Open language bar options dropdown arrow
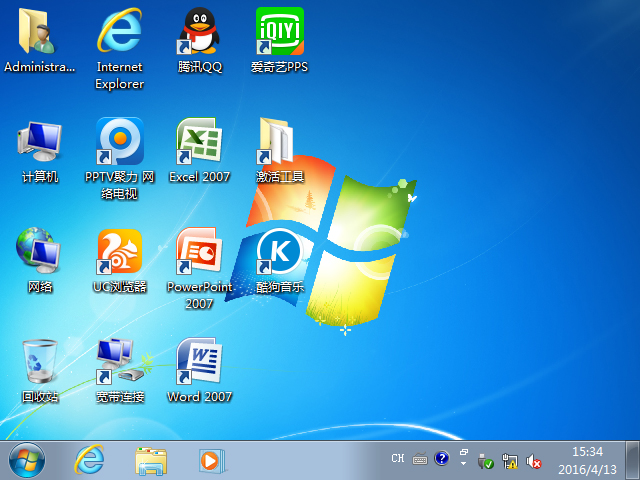The width and height of the screenshot is (640, 480). pos(463,464)
